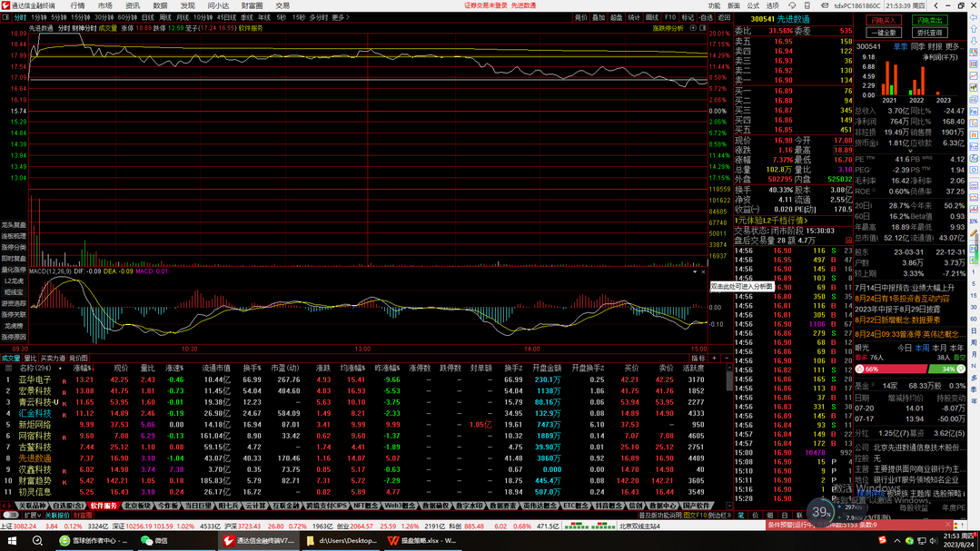This screenshot has height=551, width=980.
Task: Switch to the 量比 sub-tab
Action: point(30,359)
